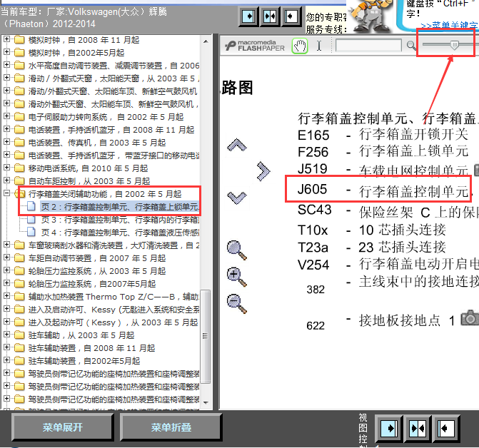Expand the 移动电话系统, 自 2010 年 5 月起 node
This screenshot has height=448, width=479.
click(6, 167)
